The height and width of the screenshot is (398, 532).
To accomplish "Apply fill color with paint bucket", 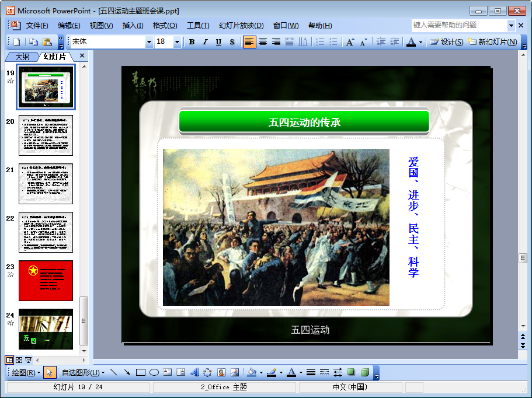I will click(x=252, y=372).
